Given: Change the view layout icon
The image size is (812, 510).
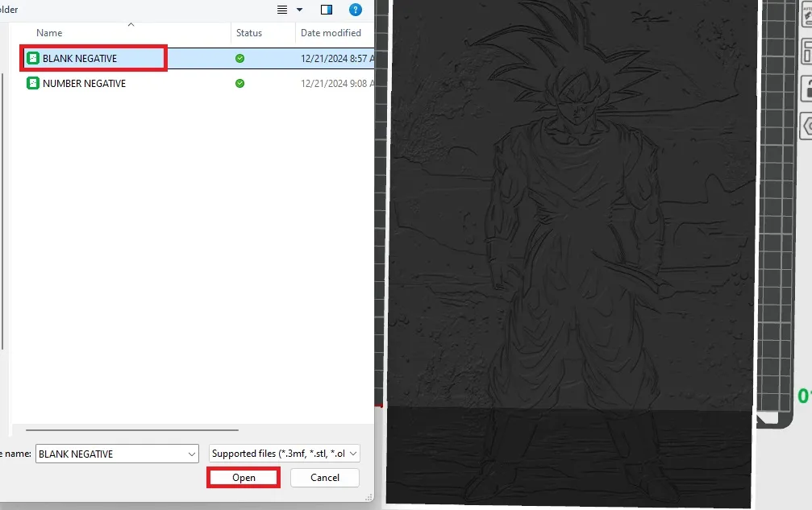Looking at the screenshot, I should click(x=282, y=10).
